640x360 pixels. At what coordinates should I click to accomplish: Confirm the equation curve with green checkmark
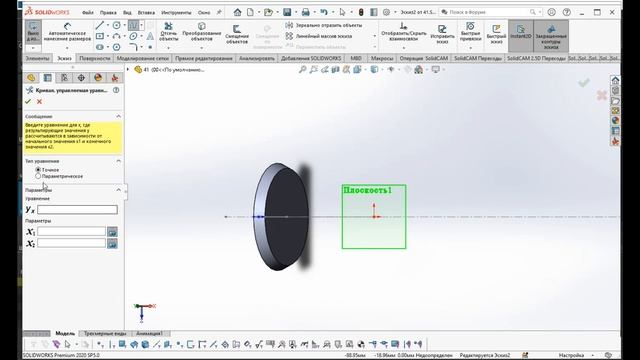tap(28, 101)
